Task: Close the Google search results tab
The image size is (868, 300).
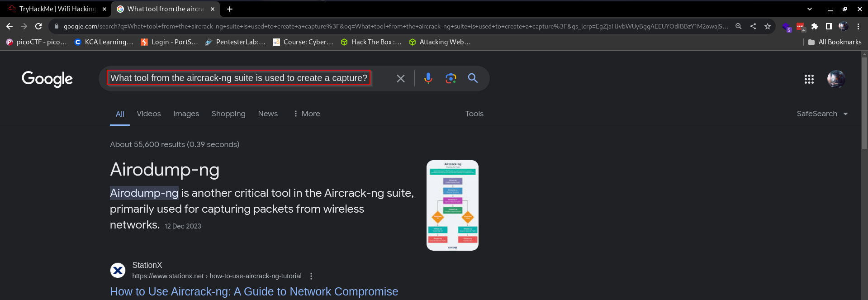Action: [x=213, y=9]
